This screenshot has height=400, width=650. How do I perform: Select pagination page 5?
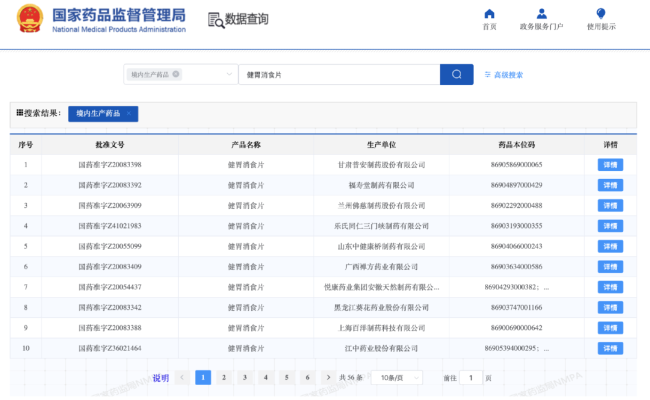(x=286, y=377)
